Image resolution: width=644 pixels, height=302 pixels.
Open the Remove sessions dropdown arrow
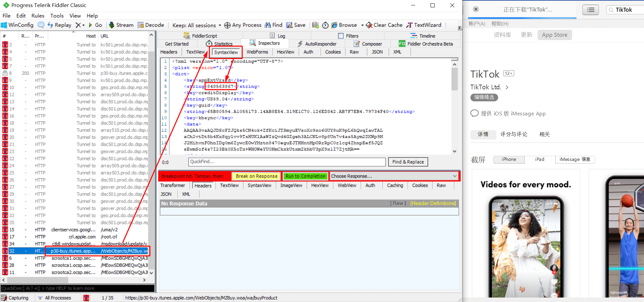point(83,25)
